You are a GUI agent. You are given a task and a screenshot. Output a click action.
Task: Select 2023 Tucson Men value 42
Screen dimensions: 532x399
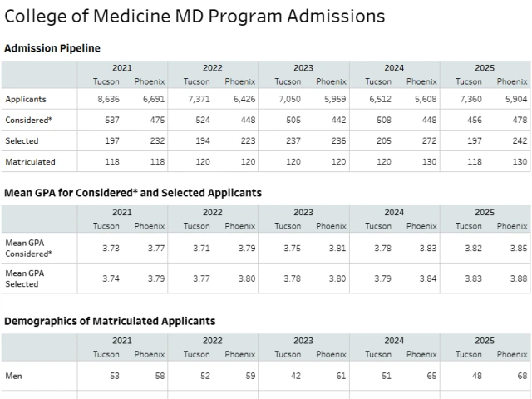coord(296,376)
